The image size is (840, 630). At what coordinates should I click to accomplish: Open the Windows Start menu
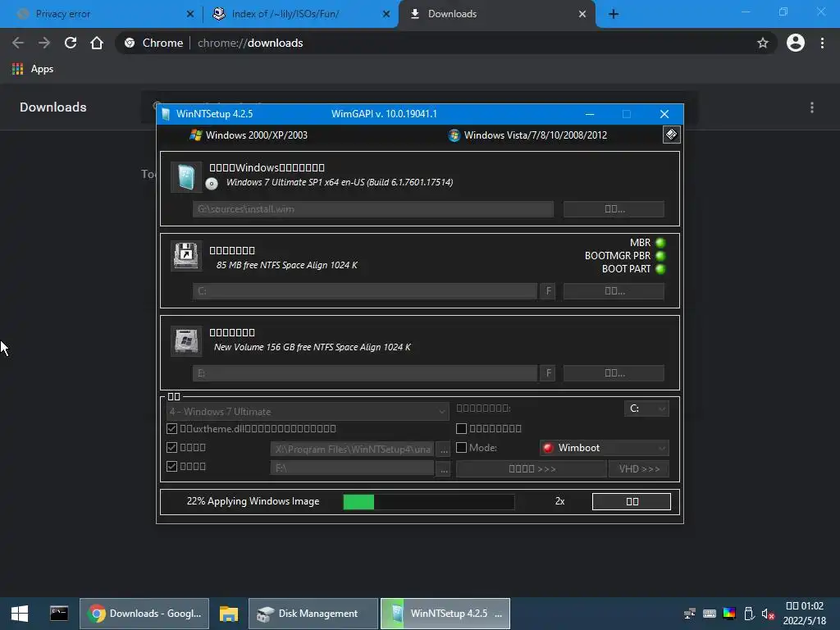coord(20,614)
